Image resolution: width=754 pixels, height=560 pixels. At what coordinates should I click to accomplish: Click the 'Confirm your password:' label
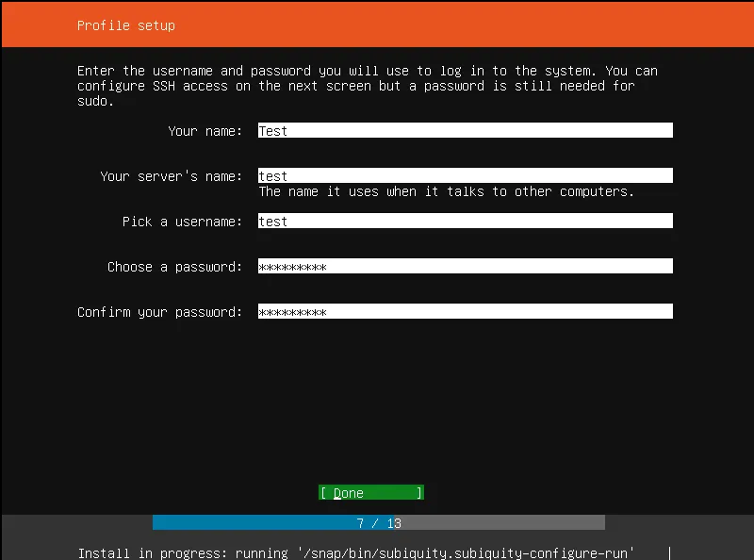point(159,312)
